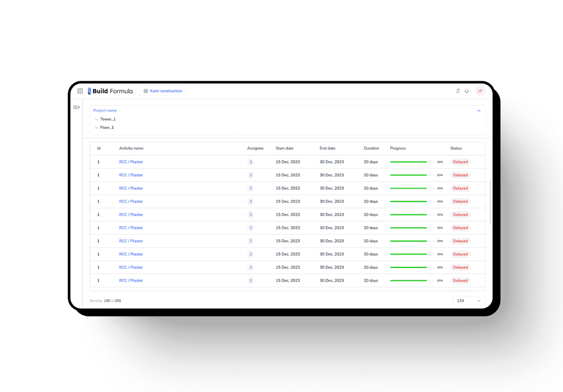
Task: Collapse the Project name panel chevron
Action: (479, 111)
